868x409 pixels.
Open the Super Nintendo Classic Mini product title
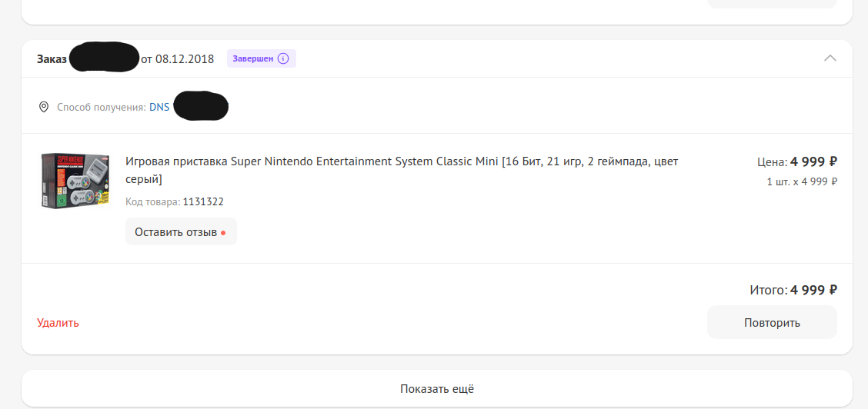click(x=402, y=170)
